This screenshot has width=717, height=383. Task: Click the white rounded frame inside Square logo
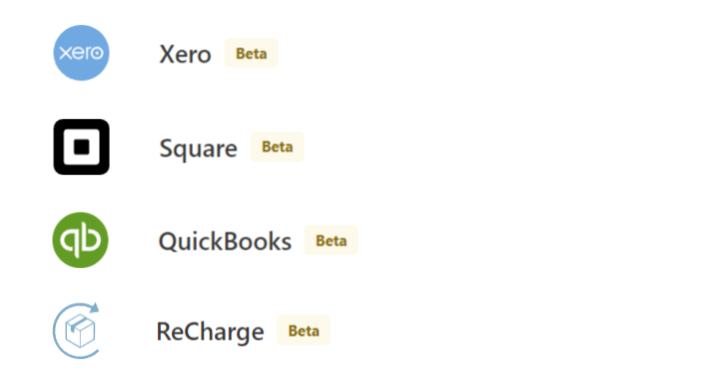pos(81,147)
